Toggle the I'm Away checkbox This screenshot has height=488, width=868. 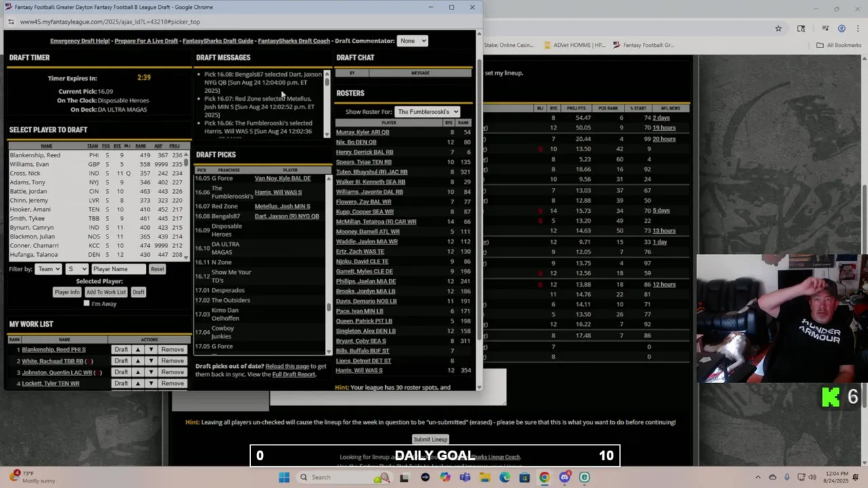click(86, 304)
